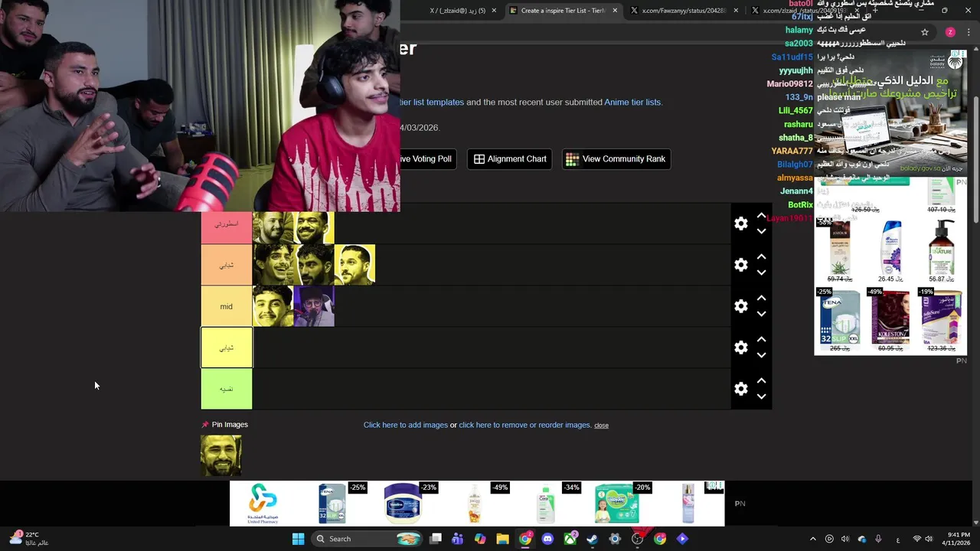Screen dimensions: 980x551
Task: Click here to add images link
Action: click(406, 425)
